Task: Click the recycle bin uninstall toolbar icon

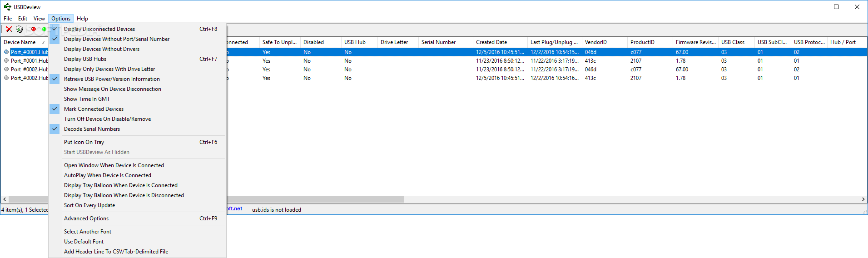Action: (20, 29)
